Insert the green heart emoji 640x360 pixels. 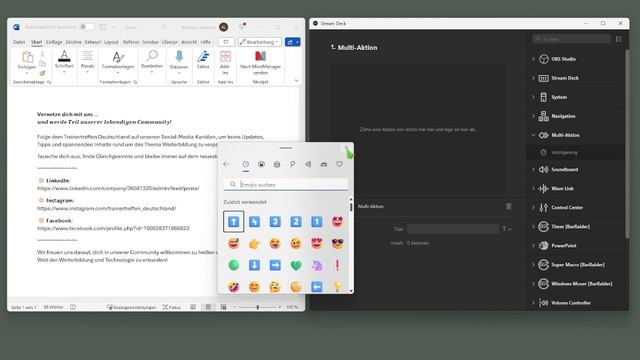tap(296, 265)
